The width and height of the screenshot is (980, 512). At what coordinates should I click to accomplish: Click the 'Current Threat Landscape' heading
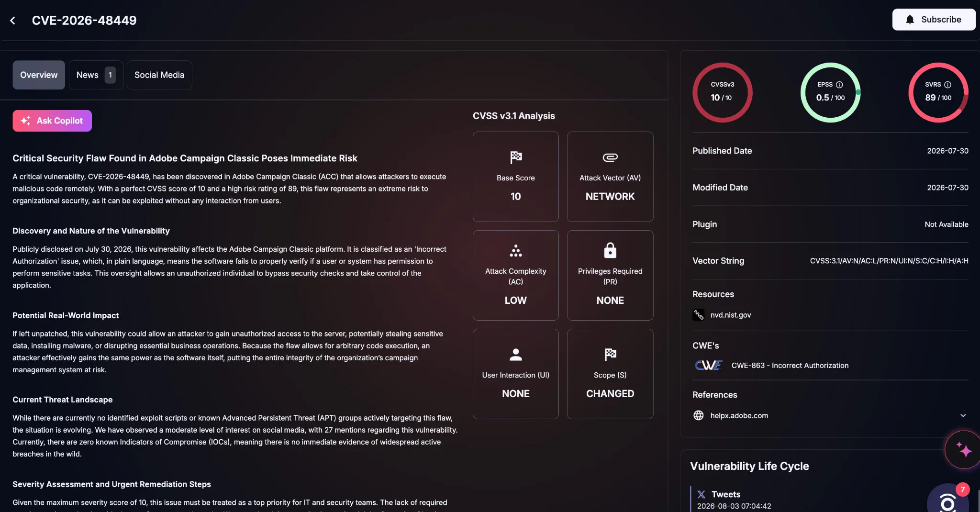click(x=62, y=400)
